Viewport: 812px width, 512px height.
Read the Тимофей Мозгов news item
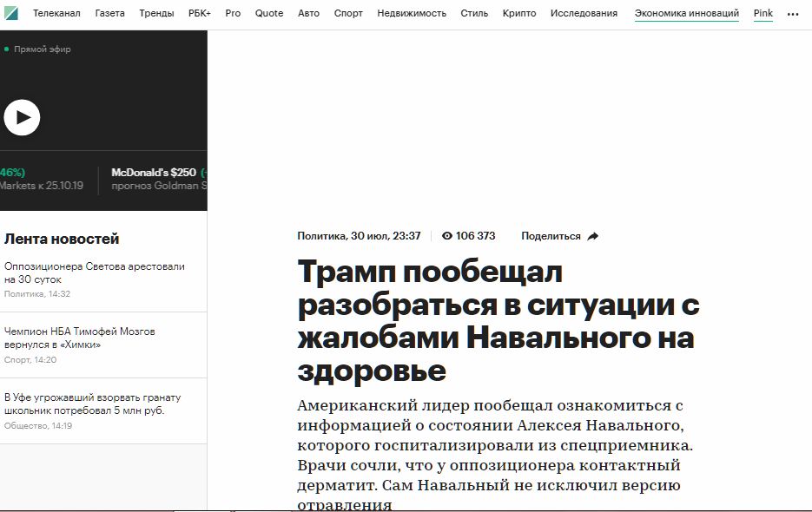click(x=79, y=338)
